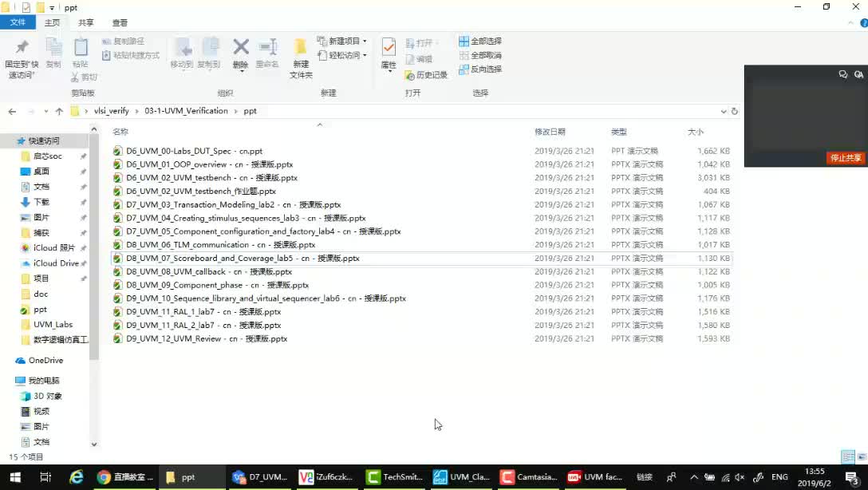Click the Copy icon in ribbon
Screen dimensions: 868x490
(53, 48)
